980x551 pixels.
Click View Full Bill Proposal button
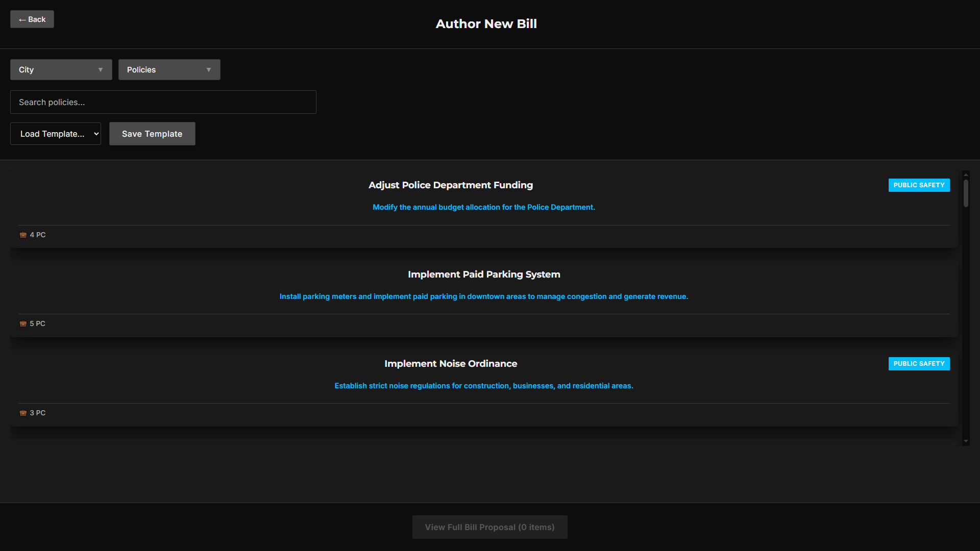[x=489, y=527]
